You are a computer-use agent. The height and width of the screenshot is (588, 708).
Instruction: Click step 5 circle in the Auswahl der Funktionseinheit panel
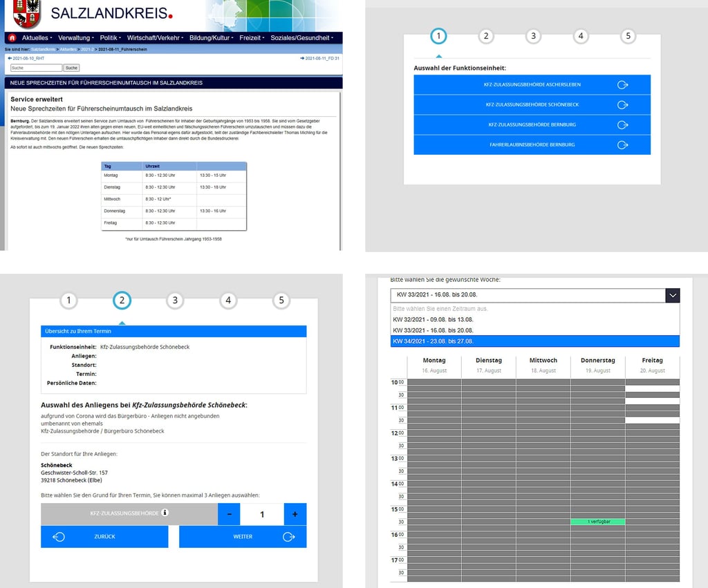pos(628,36)
